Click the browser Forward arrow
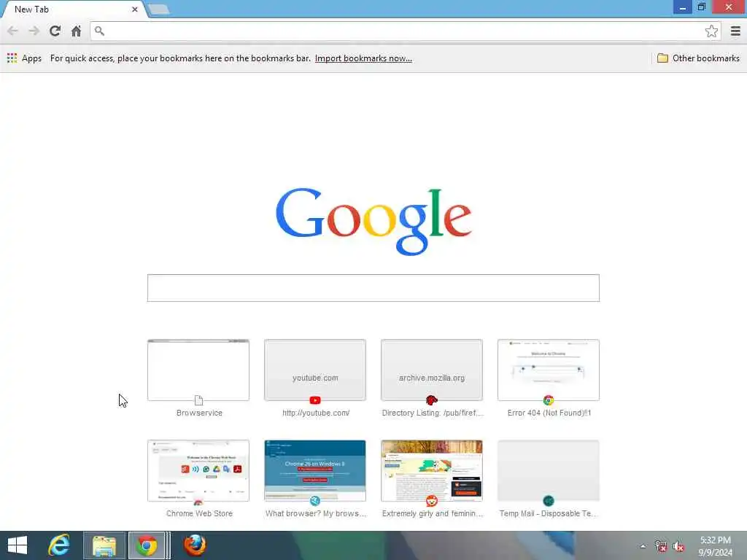747x560 pixels. (34, 31)
